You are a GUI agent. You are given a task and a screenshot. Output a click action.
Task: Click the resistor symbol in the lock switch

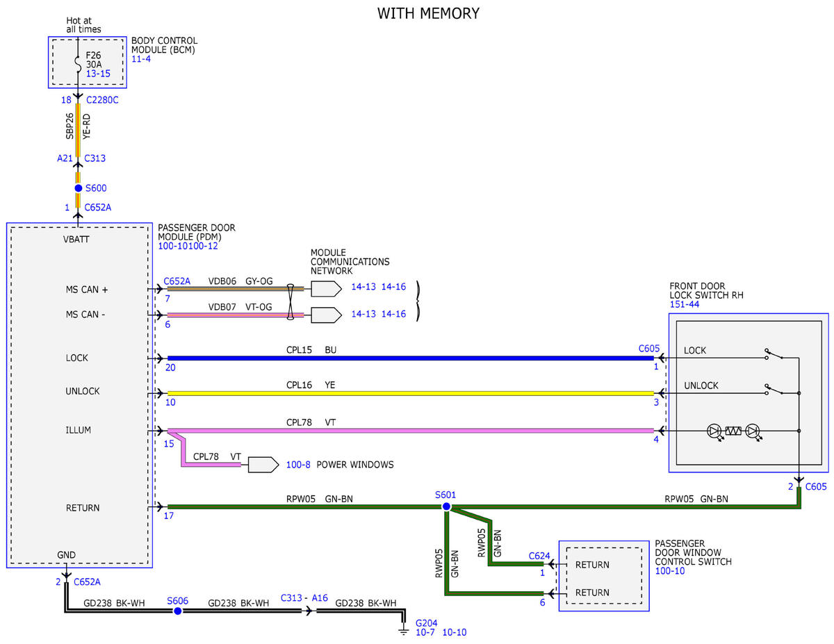click(734, 431)
